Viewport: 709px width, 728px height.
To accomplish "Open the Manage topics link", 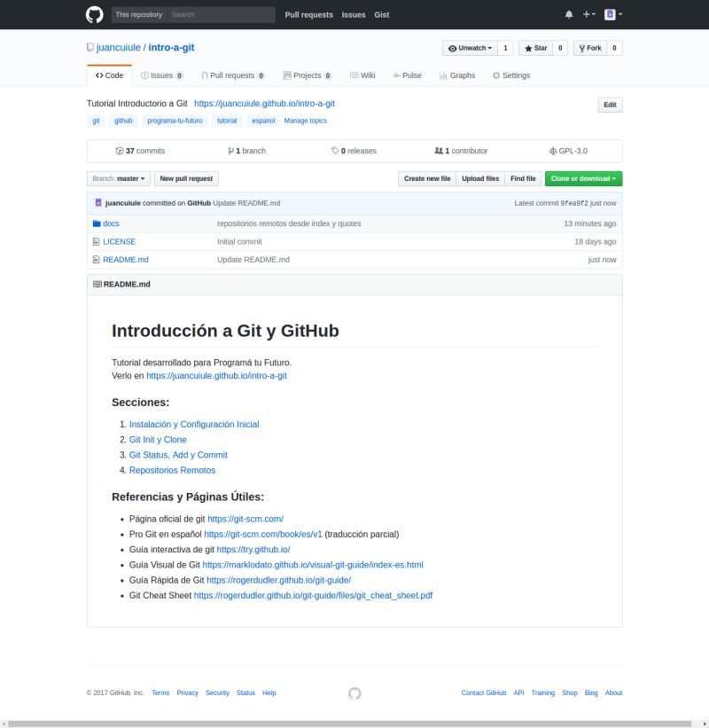I will click(304, 121).
